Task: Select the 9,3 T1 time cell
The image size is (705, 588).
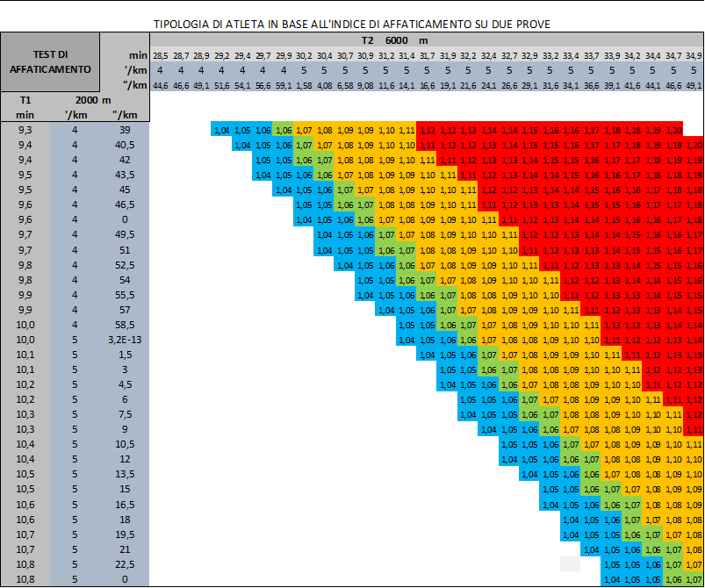Action: (x=25, y=130)
